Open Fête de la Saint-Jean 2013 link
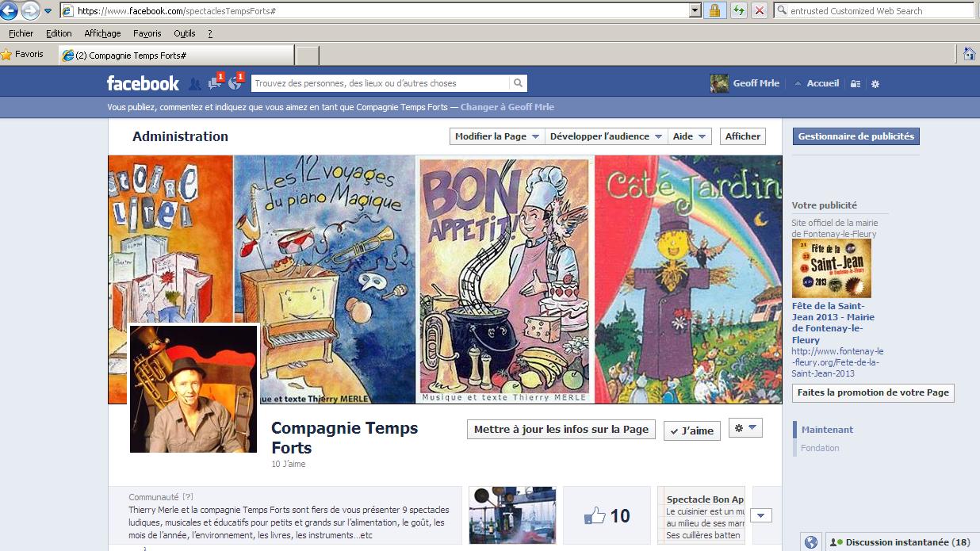The image size is (980, 551). pyautogui.click(x=833, y=323)
